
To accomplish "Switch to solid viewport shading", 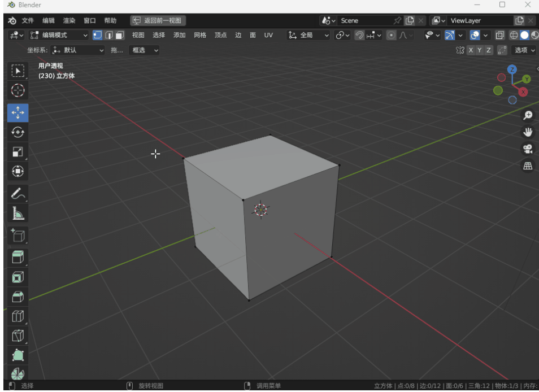I will [x=524, y=35].
